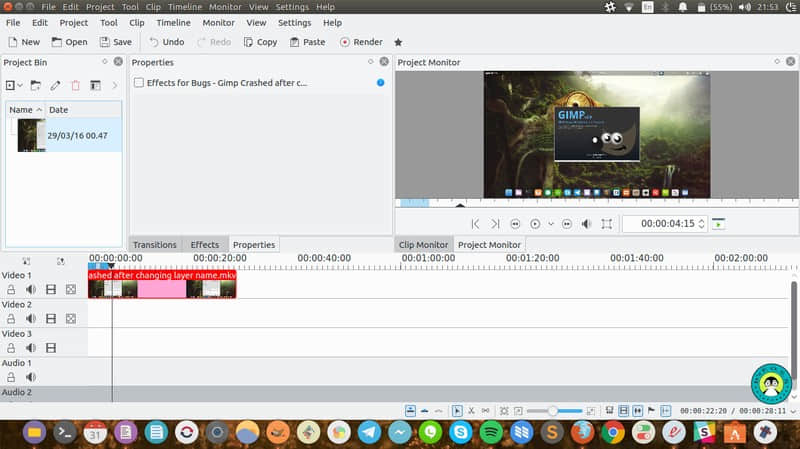800x449 pixels.
Task: Toggle Effects for Bugs checkbox in Properties
Action: [139, 82]
